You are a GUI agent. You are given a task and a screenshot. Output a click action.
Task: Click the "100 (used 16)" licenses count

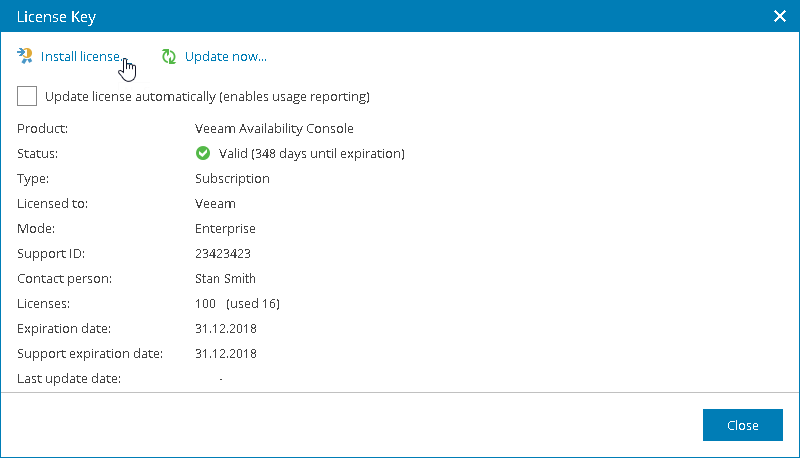coord(237,304)
